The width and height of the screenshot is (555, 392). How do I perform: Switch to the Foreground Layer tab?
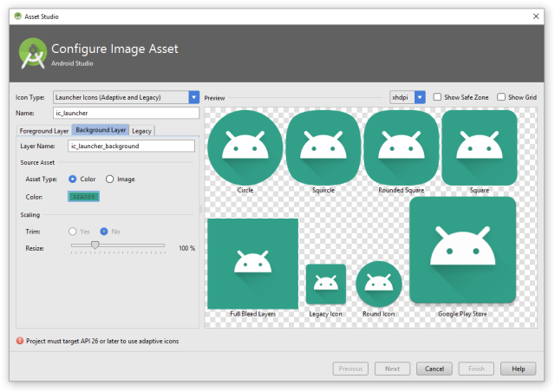click(x=44, y=130)
